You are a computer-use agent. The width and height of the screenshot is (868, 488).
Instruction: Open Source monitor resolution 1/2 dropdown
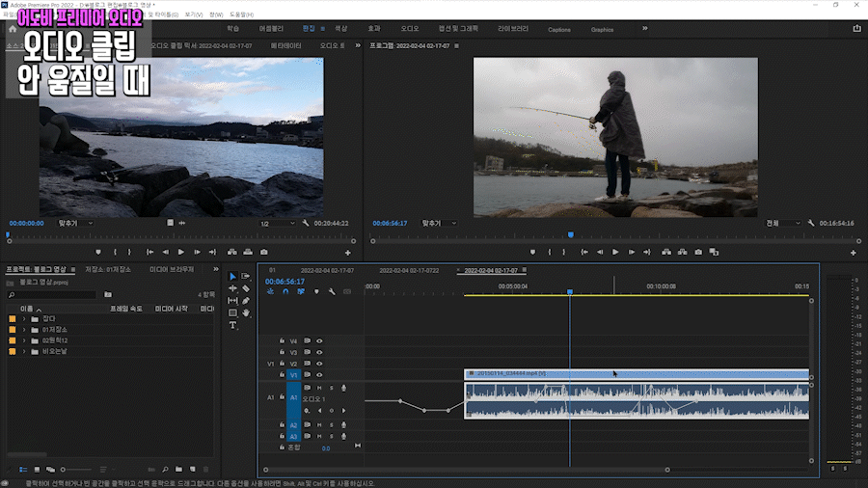[278, 223]
